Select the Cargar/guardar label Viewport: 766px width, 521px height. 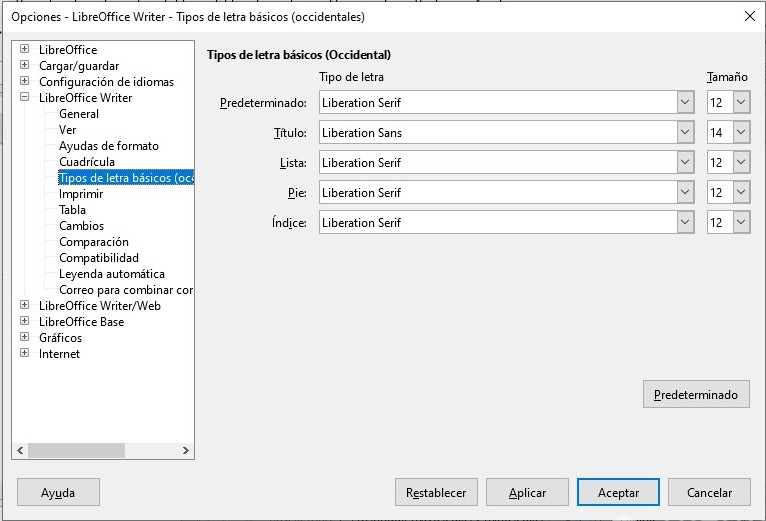79,65
